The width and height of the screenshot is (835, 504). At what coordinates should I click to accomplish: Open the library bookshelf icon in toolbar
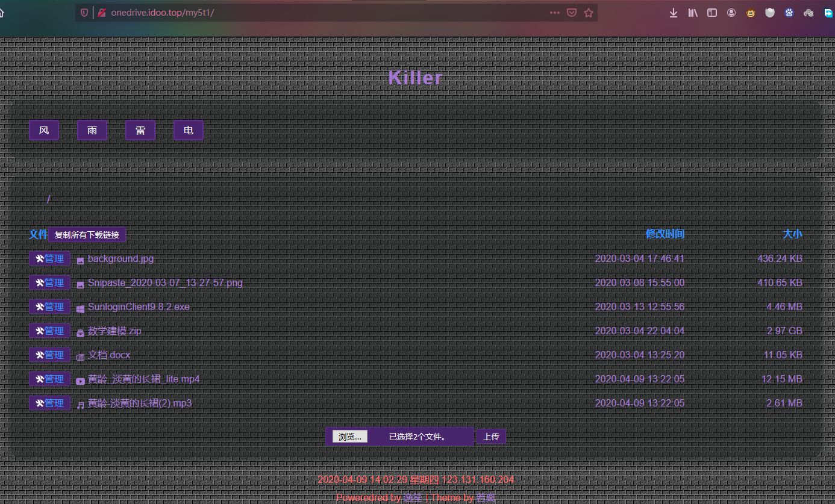click(693, 13)
